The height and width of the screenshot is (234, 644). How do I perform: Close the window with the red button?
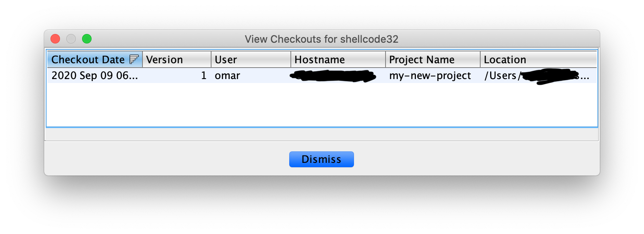click(x=55, y=39)
